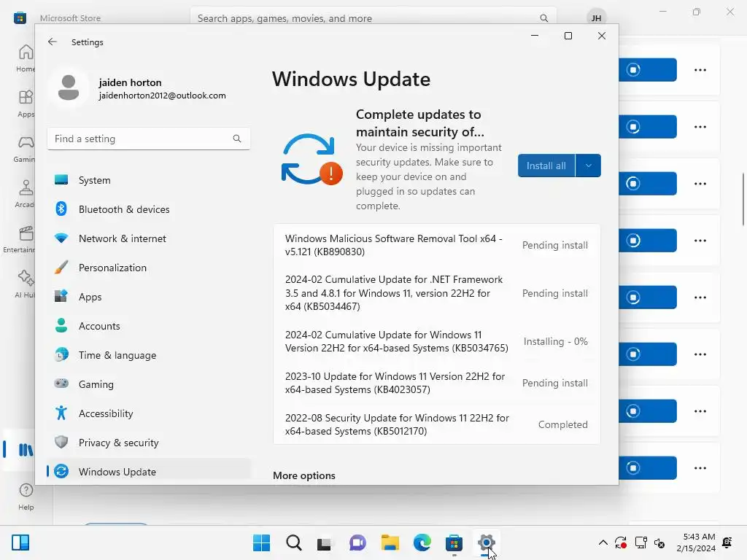
Task: Open more options for first Store list item
Action: point(700,69)
